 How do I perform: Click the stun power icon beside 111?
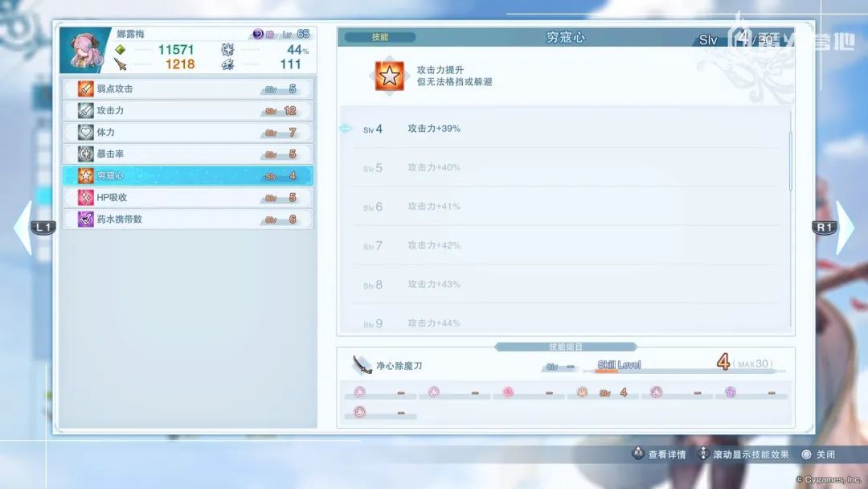(x=227, y=65)
